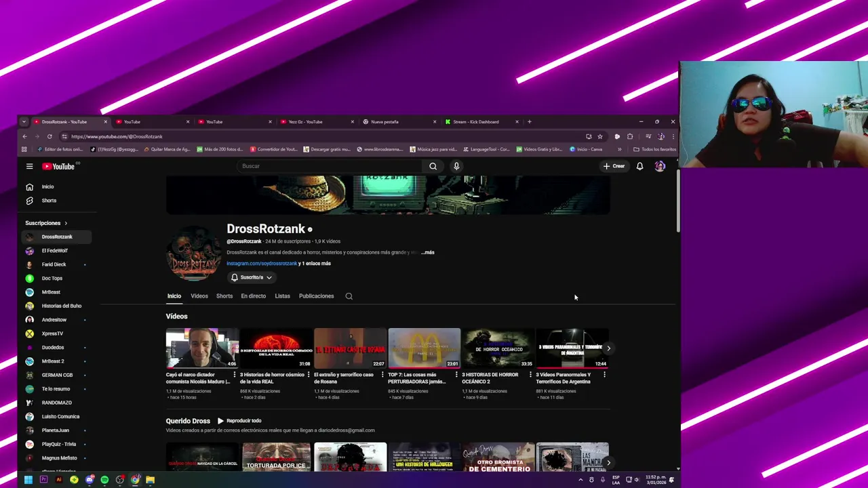The image size is (868, 488).
Task: Show hidden bookmarks with the overflow chevron
Action: pos(619,149)
